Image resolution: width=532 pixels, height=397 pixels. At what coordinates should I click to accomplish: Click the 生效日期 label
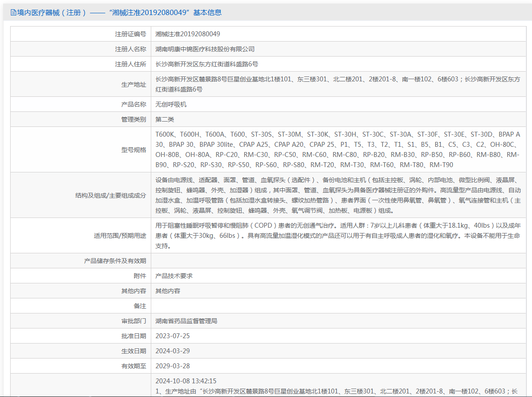[134, 351]
